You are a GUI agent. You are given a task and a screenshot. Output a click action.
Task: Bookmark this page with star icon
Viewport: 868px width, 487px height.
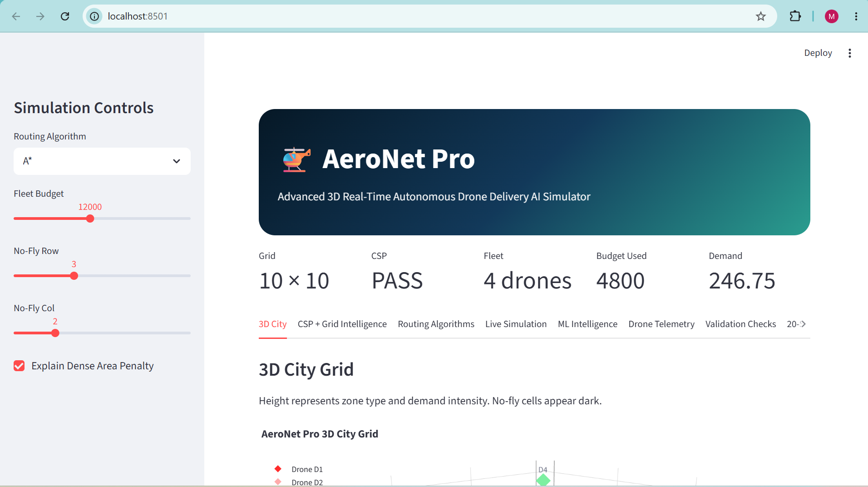(761, 16)
